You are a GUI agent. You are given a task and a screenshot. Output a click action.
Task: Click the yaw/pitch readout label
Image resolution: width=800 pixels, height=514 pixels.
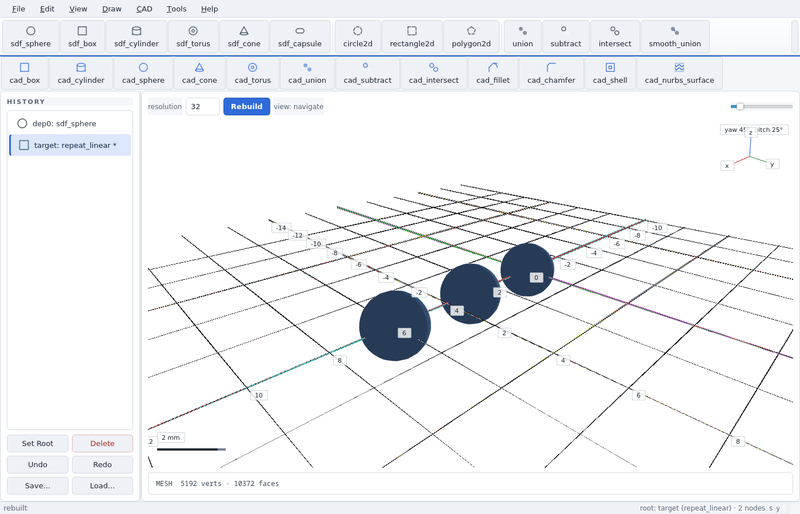pyautogui.click(x=754, y=130)
